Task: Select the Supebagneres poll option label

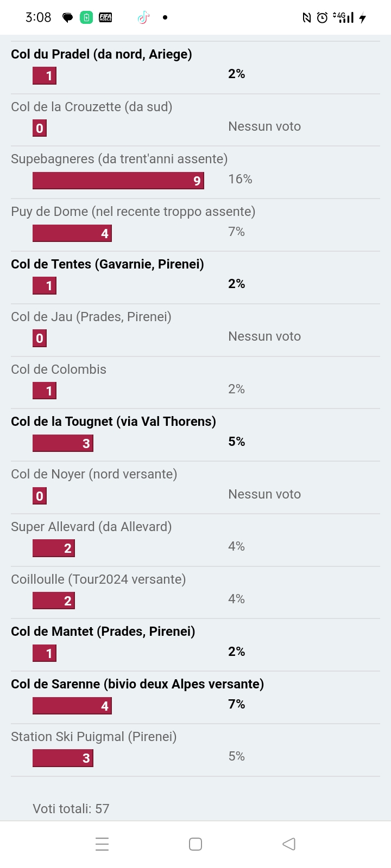Action: tap(119, 159)
